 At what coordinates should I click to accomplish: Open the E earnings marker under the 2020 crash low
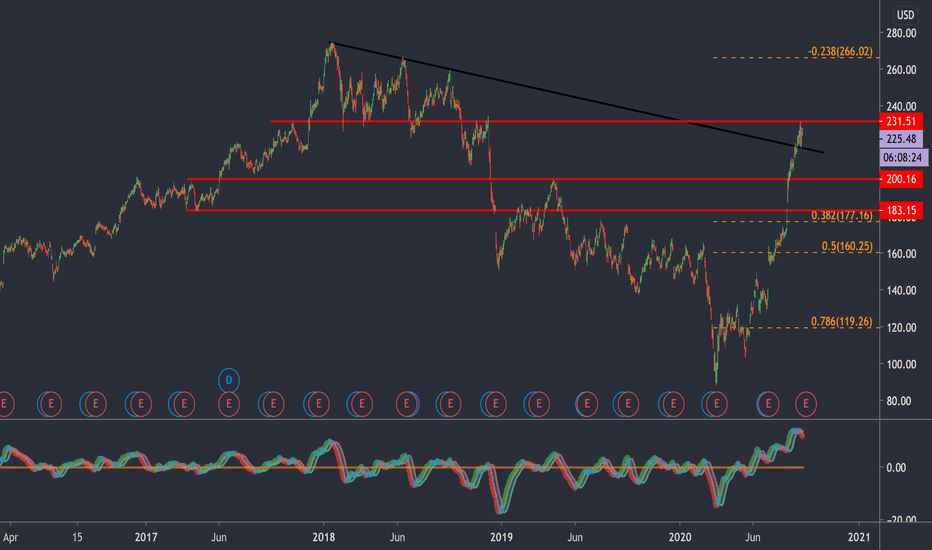[x=717, y=404]
